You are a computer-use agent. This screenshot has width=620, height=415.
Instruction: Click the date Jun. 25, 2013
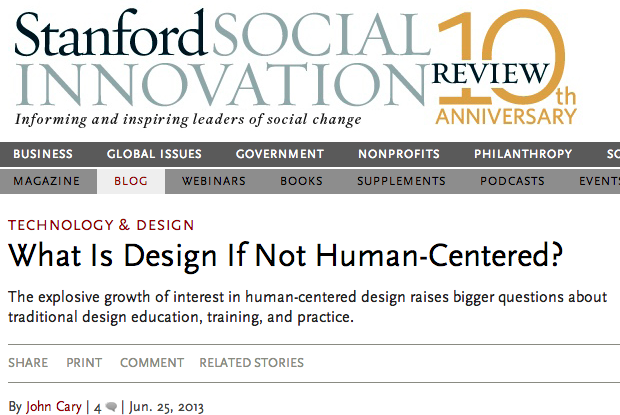(166, 407)
